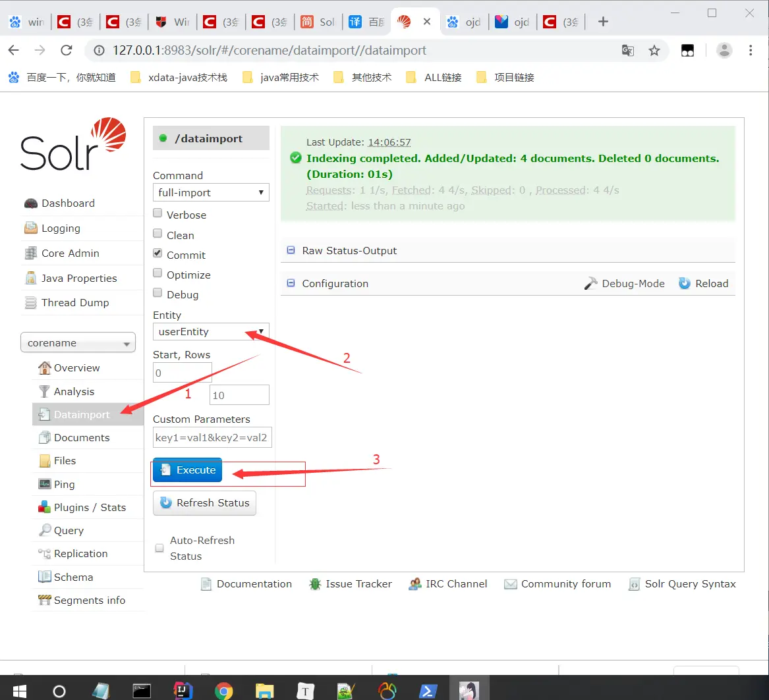Click the Custom Parameters input field
The width and height of the screenshot is (769, 700).
tap(212, 437)
